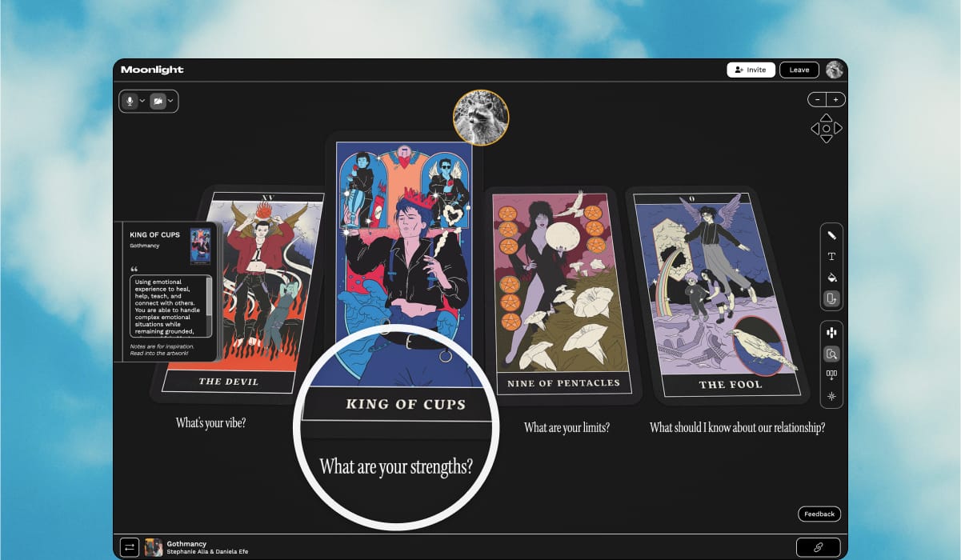Recenter view with the center circle
The height and width of the screenshot is (560, 961).
point(827,128)
